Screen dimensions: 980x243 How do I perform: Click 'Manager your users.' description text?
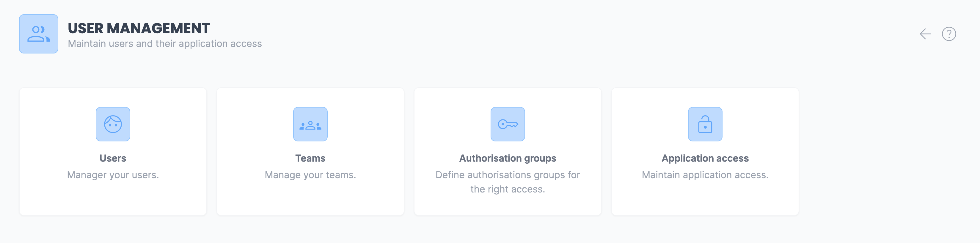click(113, 175)
